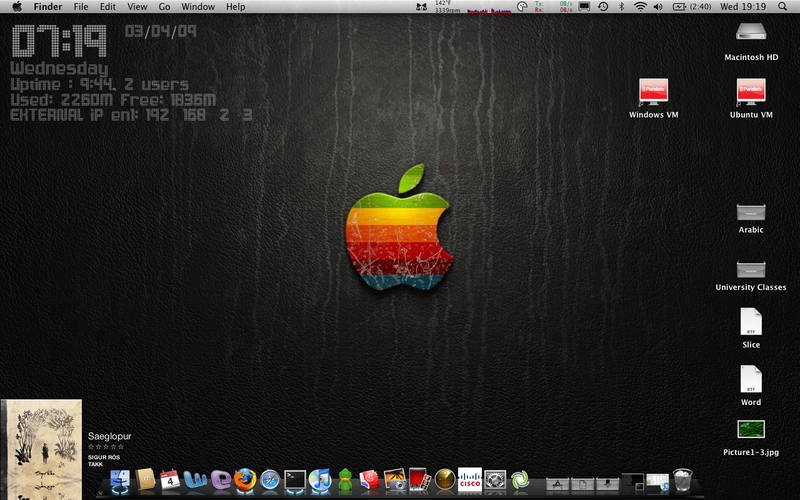Image resolution: width=800 pixels, height=500 pixels.
Task: Select the Slice RTF file
Action: pyautogui.click(x=751, y=328)
